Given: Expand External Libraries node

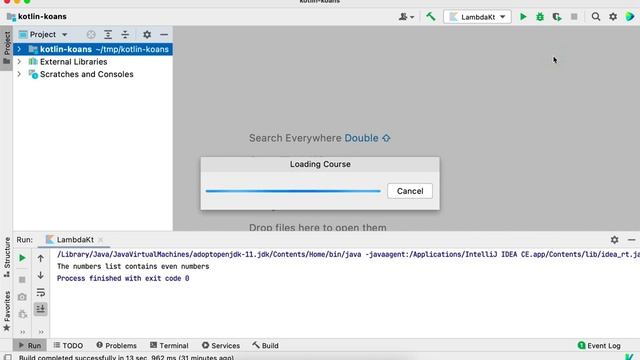Looking at the screenshot, I should (x=19, y=62).
